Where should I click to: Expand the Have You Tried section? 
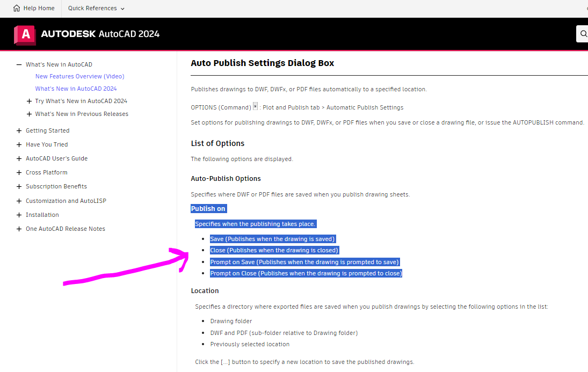(19, 144)
